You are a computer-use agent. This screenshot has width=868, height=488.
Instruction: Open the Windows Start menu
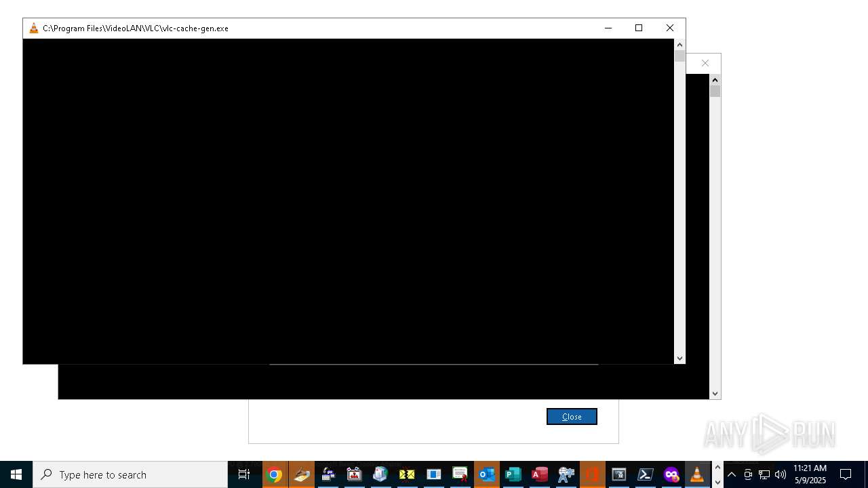point(16,474)
